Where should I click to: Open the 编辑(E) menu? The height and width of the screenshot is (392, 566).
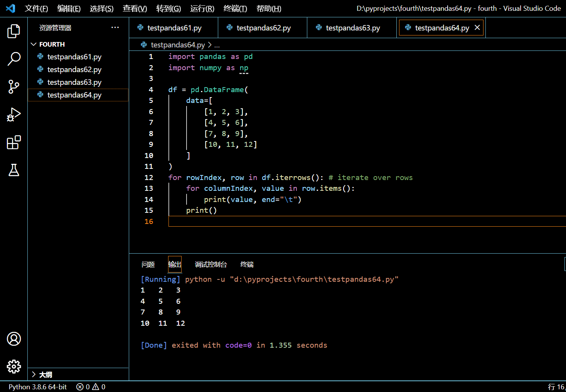(x=69, y=8)
